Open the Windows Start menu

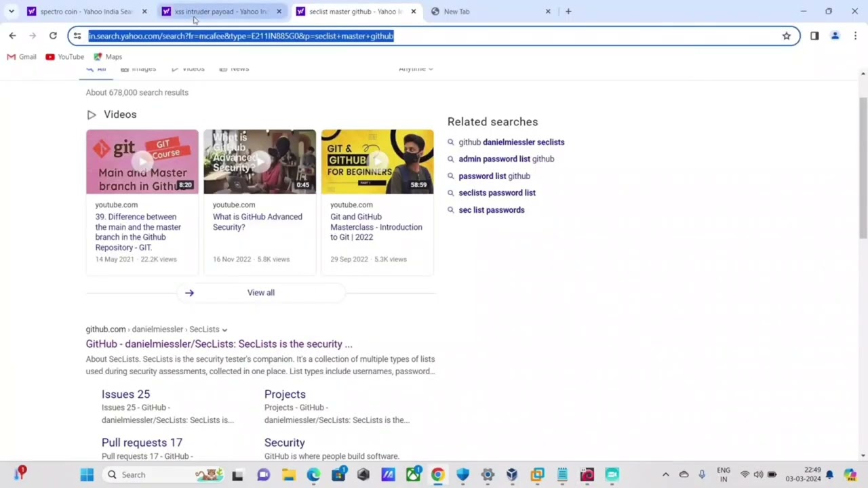click(87, 475)
